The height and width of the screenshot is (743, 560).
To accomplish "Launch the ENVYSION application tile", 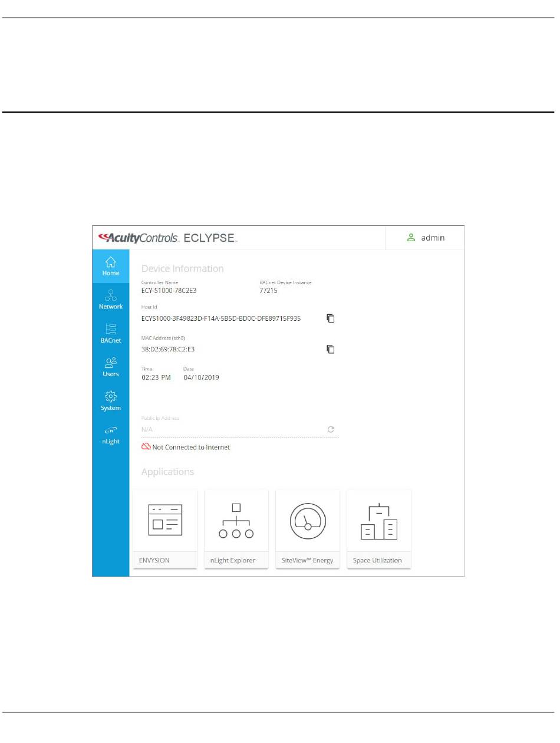I will [165, 529].
